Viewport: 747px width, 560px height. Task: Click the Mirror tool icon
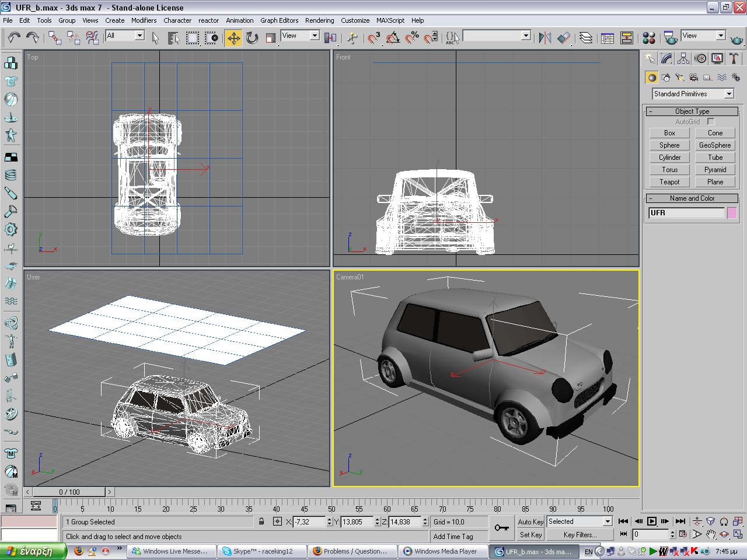coord(545,38)
